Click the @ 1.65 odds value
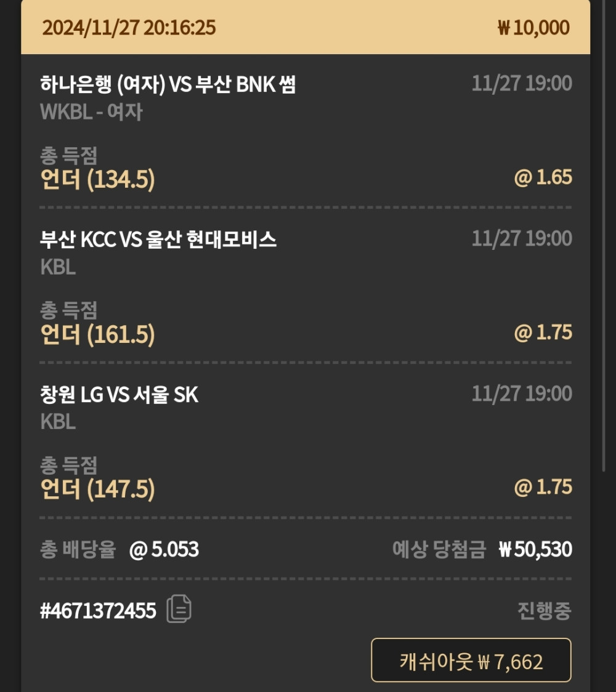This screenshot has height=692, width=616. [543, 178]
